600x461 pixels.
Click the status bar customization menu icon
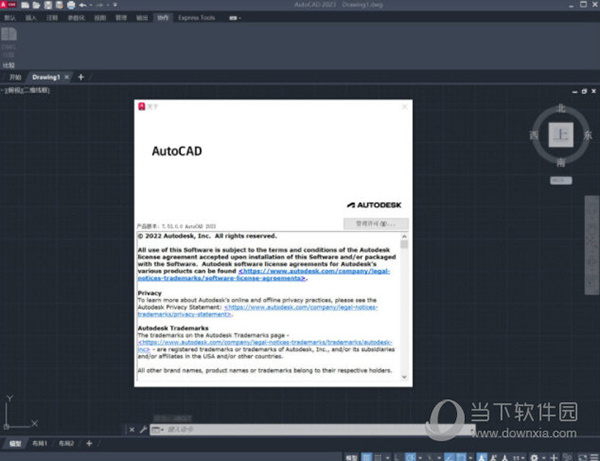pos(594,457)
